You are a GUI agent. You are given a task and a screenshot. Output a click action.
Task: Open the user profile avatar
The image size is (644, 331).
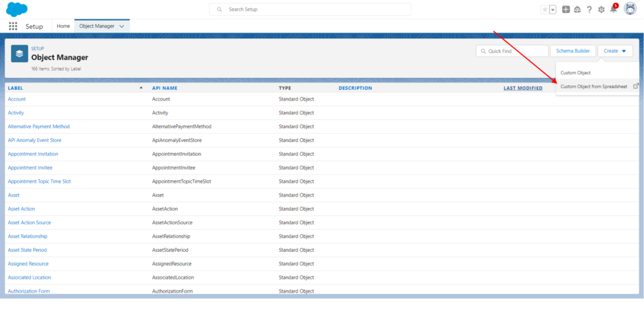pyautogui.click(x=630, y=9)
